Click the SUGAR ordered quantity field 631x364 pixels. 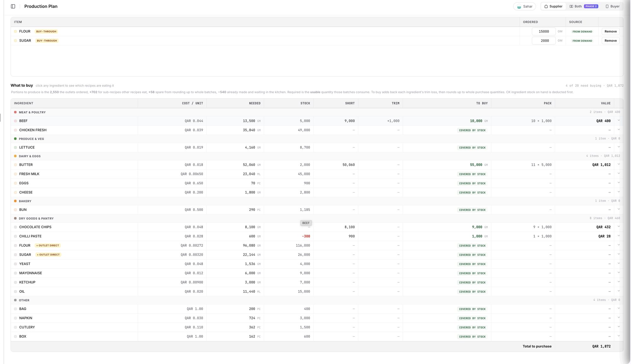544,41
